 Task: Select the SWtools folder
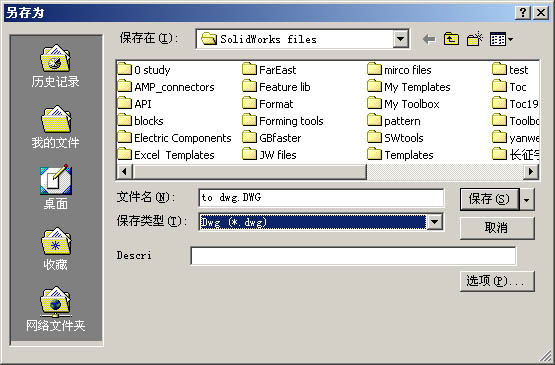pos(395,138)
